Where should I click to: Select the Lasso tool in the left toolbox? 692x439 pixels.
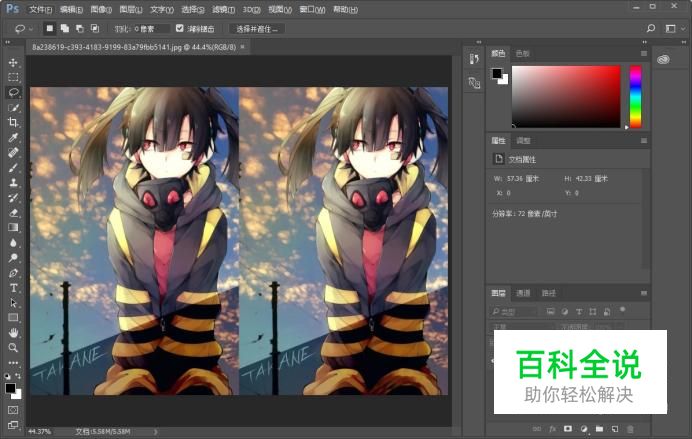coord(13,92)
